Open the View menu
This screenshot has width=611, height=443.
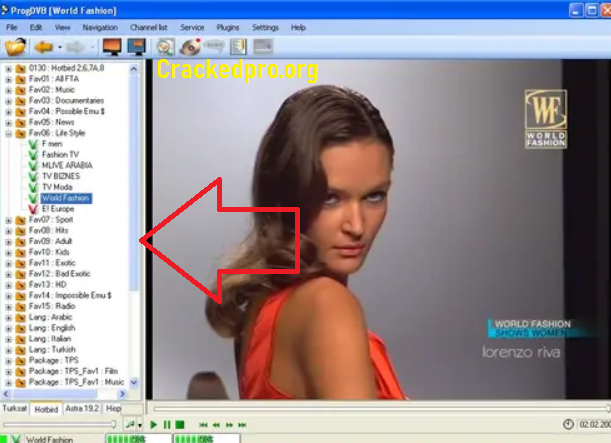62,28
